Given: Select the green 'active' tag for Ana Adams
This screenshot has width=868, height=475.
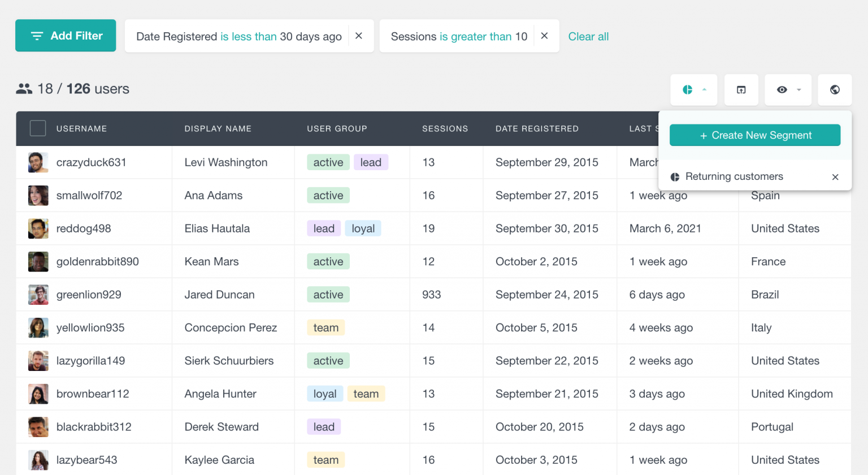Looking at the screenshot, I should (328, 195).
